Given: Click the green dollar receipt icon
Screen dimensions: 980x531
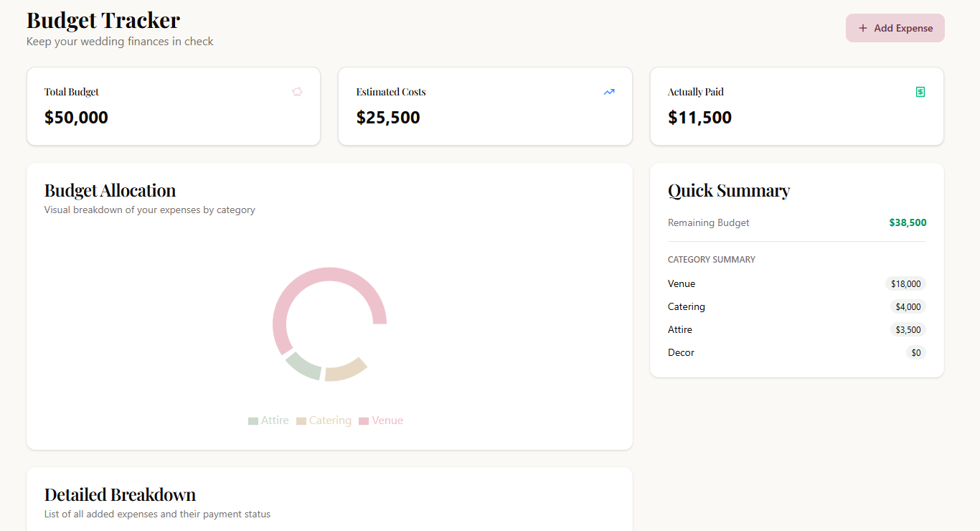Looking at the screenshot, I should (x=920, y=92).
